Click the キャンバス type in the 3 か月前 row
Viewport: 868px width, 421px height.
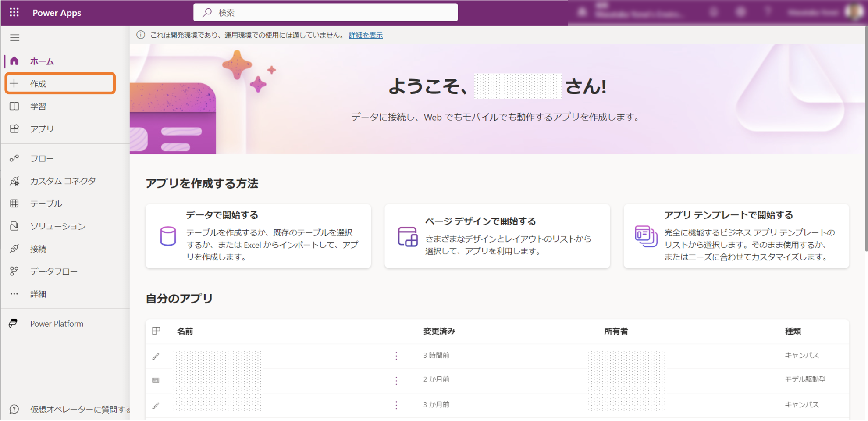click(802, 404)
